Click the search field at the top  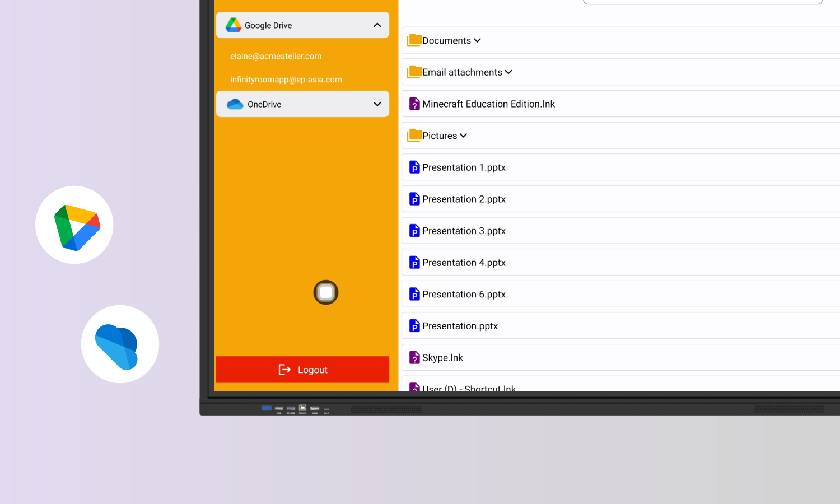(x=703, y=2)
